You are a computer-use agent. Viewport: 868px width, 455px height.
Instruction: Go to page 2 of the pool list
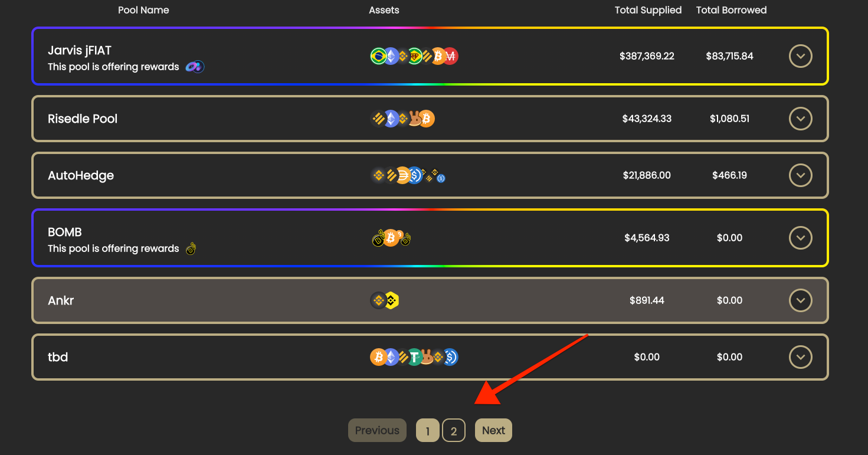[454, 430]
